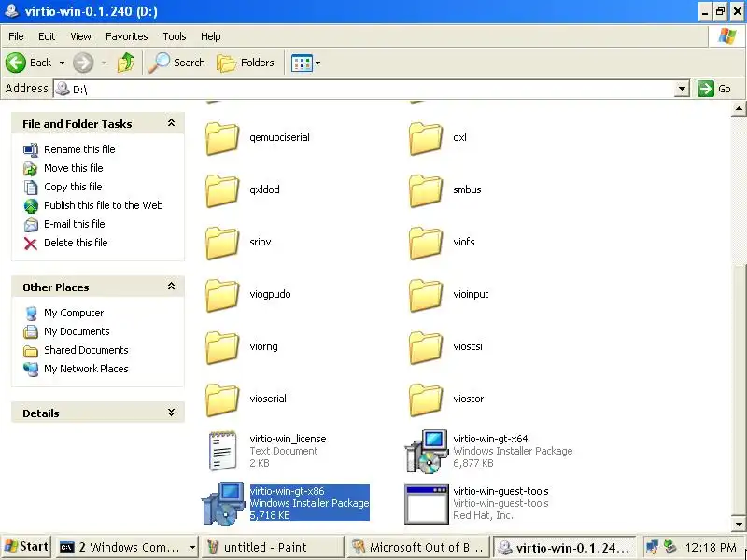
Task: Open the View menu
Action: (x=80, y=36)
